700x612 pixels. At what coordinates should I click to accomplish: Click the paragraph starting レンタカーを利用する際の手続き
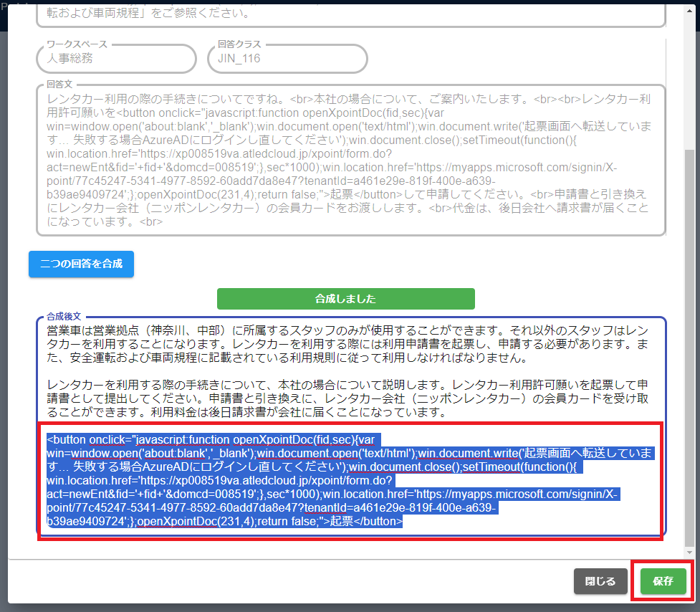click(350, 398)
